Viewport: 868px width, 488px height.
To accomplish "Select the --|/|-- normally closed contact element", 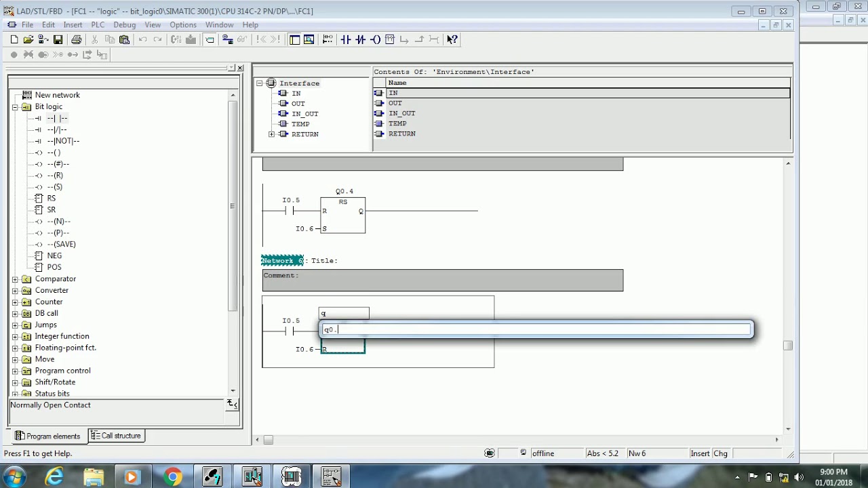I will click(57, 129).
